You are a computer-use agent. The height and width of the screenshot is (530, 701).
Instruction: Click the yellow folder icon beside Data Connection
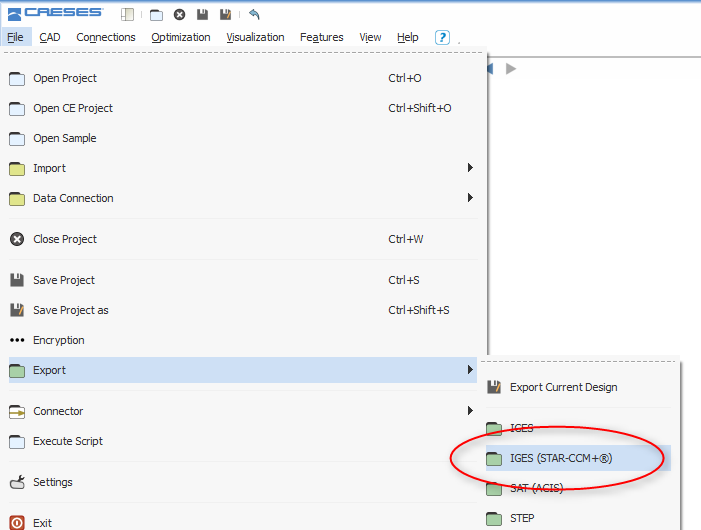coord(17,198)
